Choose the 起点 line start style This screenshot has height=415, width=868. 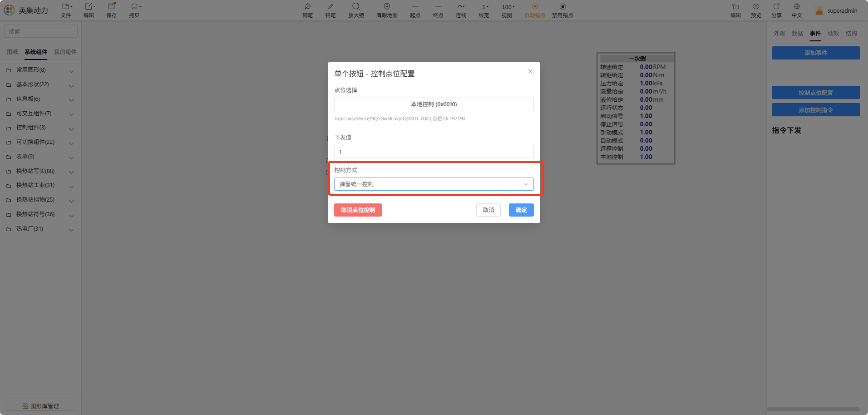click(415, 10)
